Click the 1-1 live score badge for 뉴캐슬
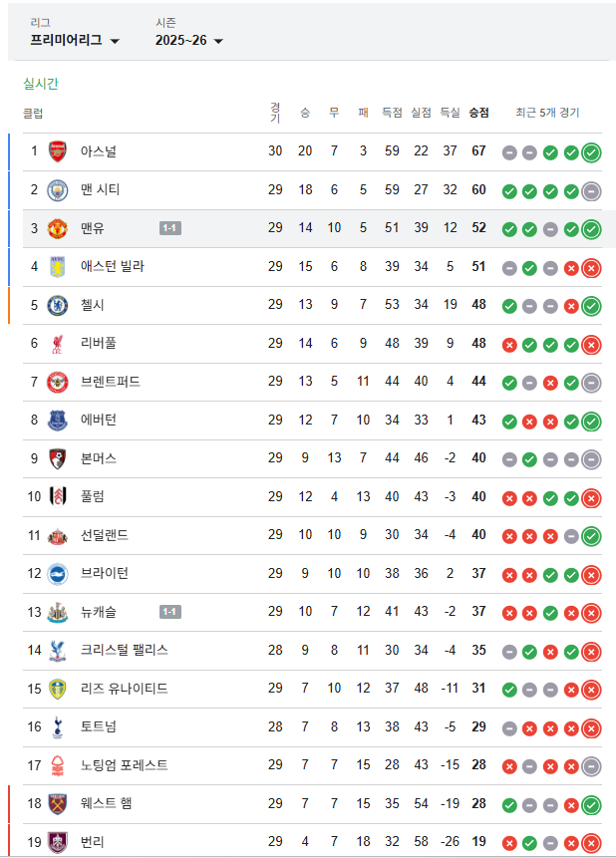The width and height of the screenshot is (616, 858). coord(169,612)
